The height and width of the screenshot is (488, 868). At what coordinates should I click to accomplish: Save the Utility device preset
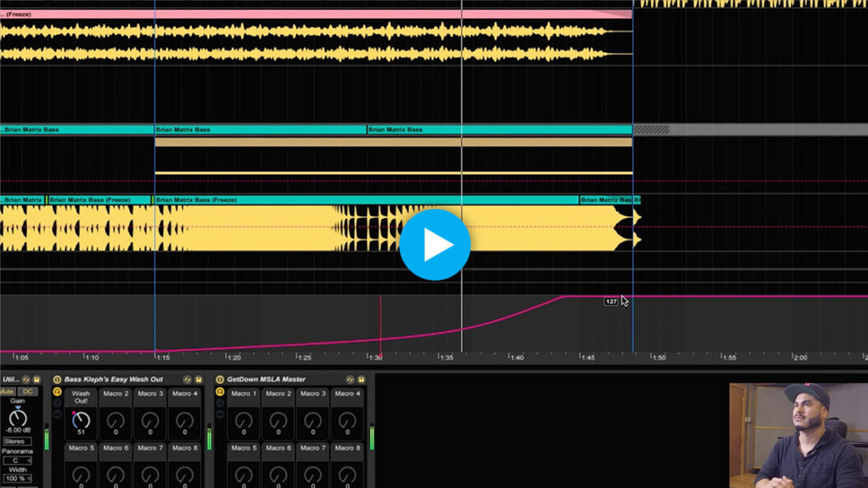37,379
